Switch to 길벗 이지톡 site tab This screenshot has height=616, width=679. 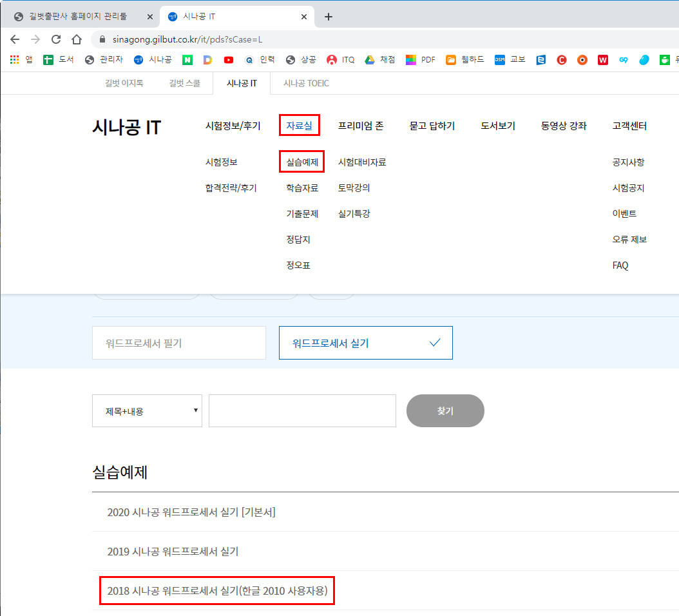point(124,83)
